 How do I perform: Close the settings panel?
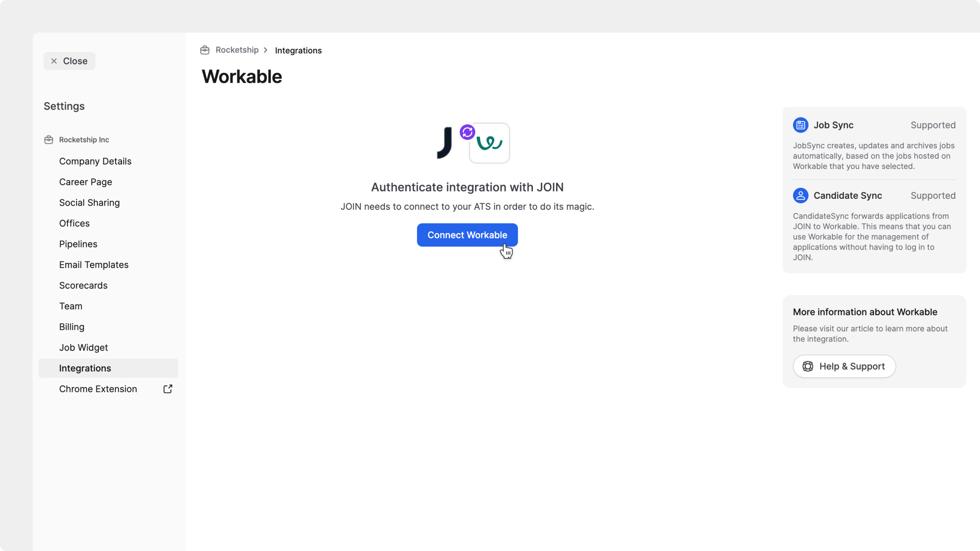(69, 61)
